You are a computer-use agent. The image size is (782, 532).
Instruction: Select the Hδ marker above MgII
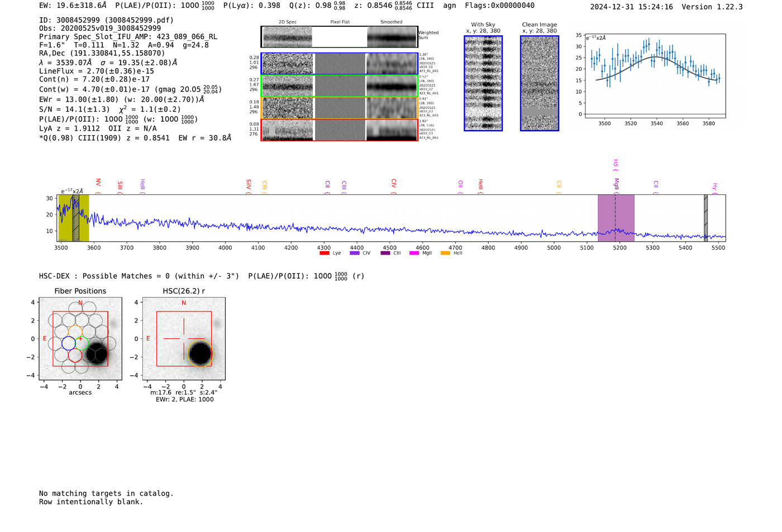click(x=616, y=165)
